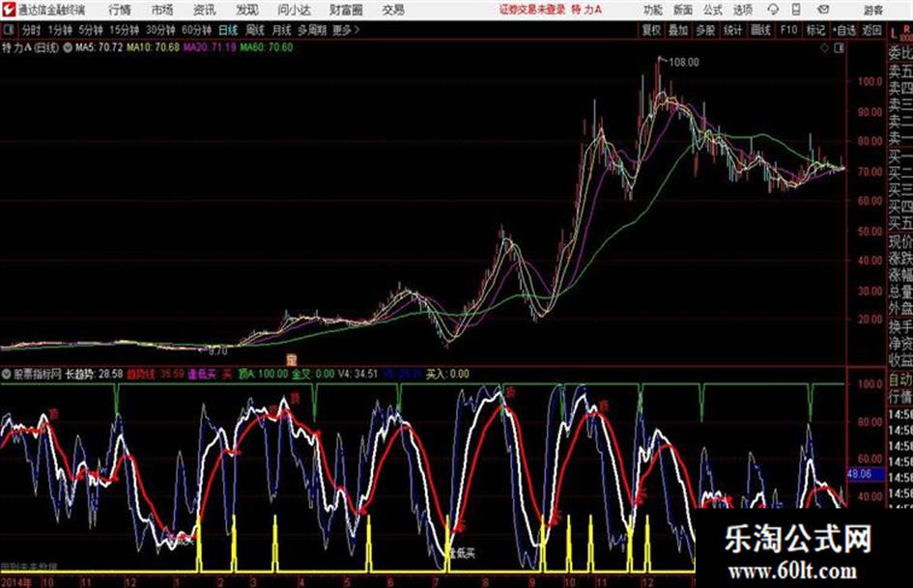Click the headset customer service icon
This screenshot has width=913, height=588.
(x=773, y=10)
